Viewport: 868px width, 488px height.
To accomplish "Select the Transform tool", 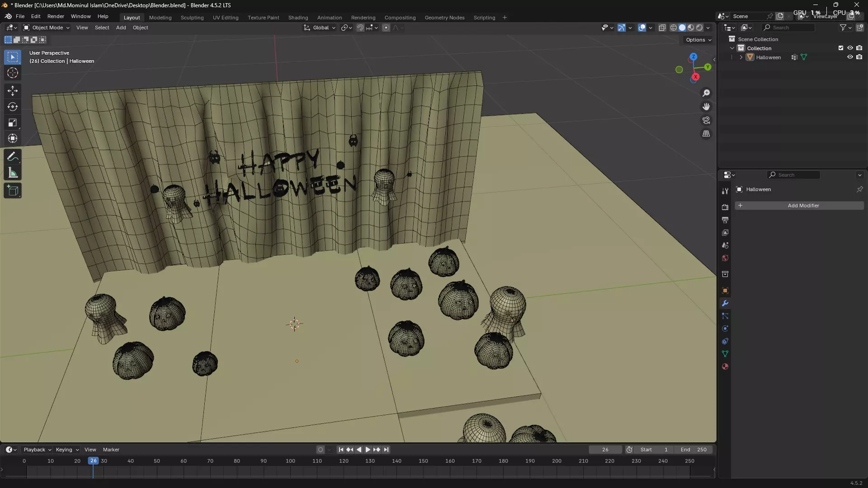I will tap(13, 138).
